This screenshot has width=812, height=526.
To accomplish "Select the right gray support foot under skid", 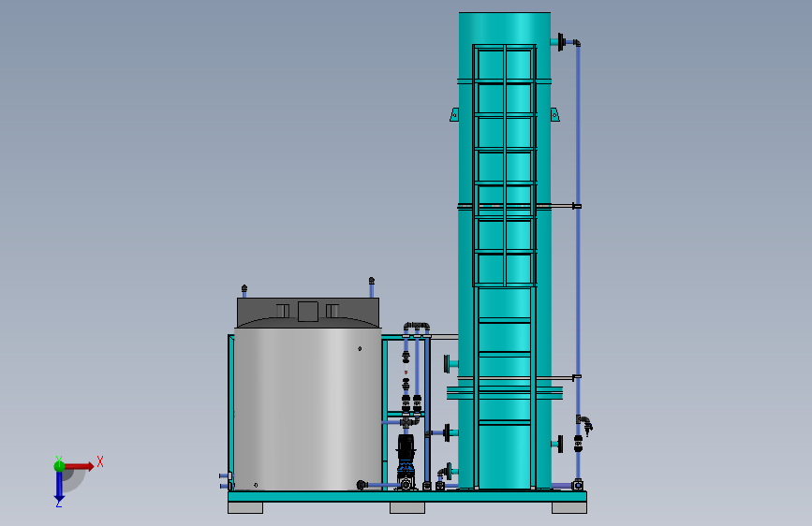I will click(569, 508).
